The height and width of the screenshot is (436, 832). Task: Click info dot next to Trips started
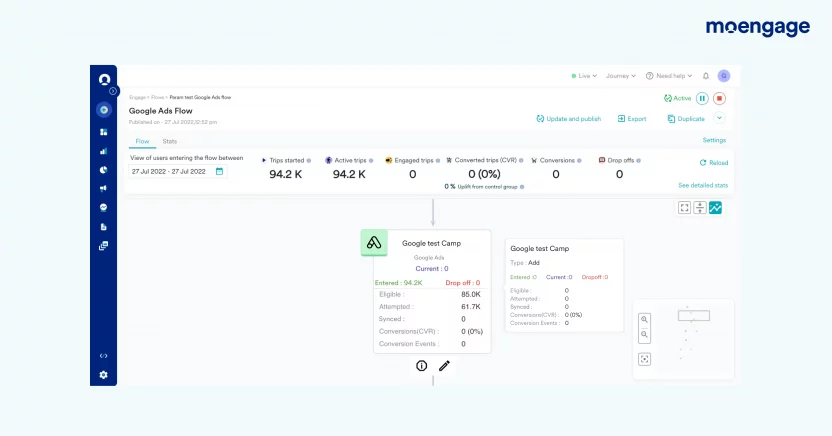tap(309, 161)
